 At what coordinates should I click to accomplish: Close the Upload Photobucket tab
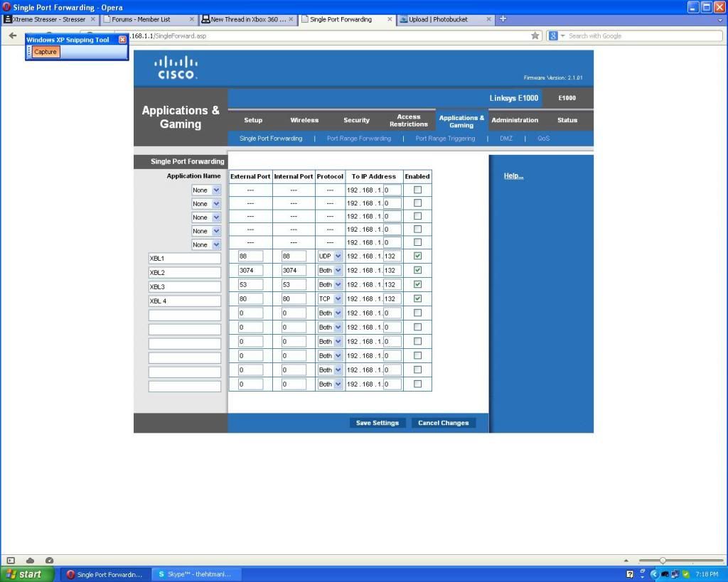[x=488, y=19]
